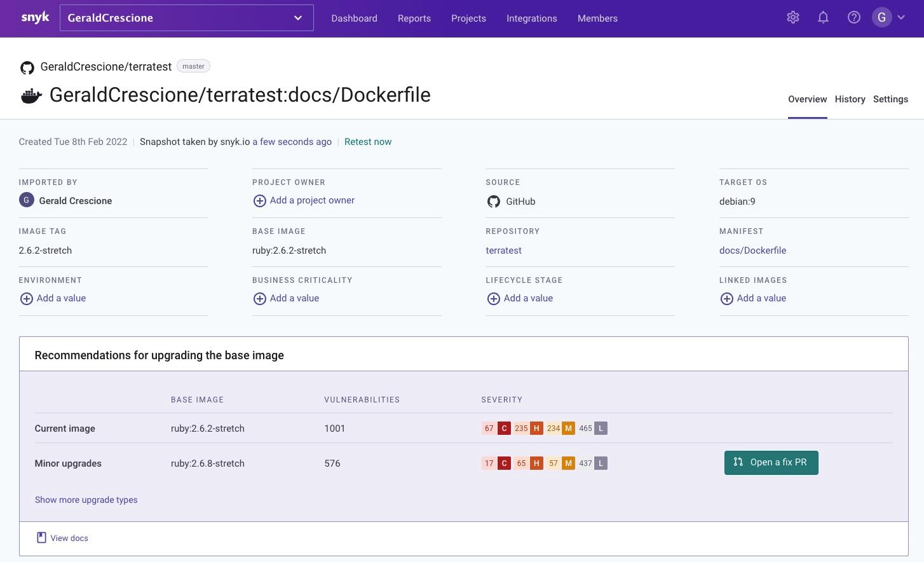The width and height of the screenshot is (924, 562).
Task: Click the master branch badge
Action: pos(193,66)
